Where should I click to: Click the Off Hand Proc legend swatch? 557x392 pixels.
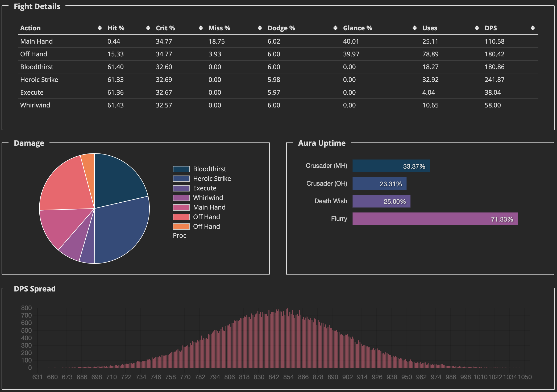tap(181, 227)
